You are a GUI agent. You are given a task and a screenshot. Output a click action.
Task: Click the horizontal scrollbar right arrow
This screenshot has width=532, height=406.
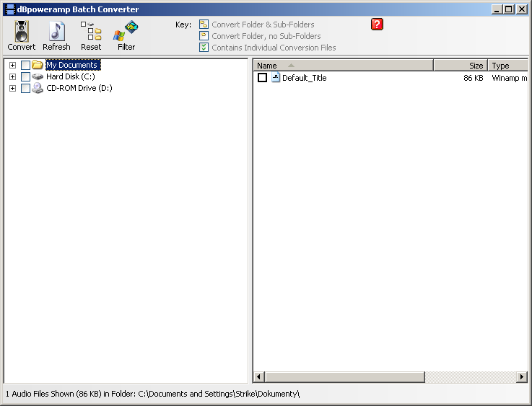522,376
